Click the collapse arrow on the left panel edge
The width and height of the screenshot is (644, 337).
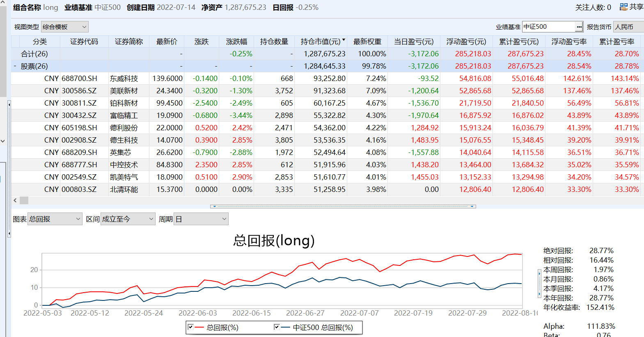tap(9, 105)
